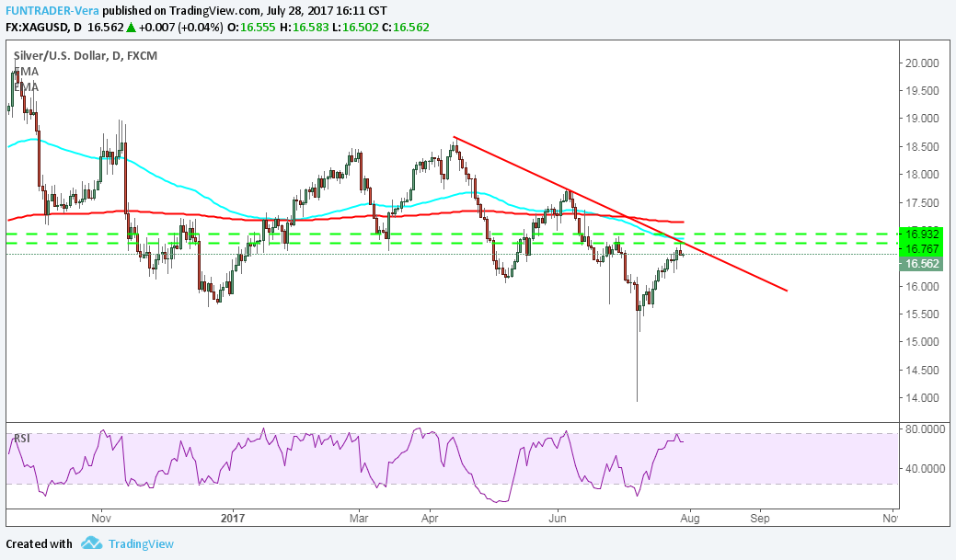Image resolution: width=956 pixels, height=560 pixels.
Task: Open the FUNTRADER-Vera author link
Action: click(x=53, y=11)
